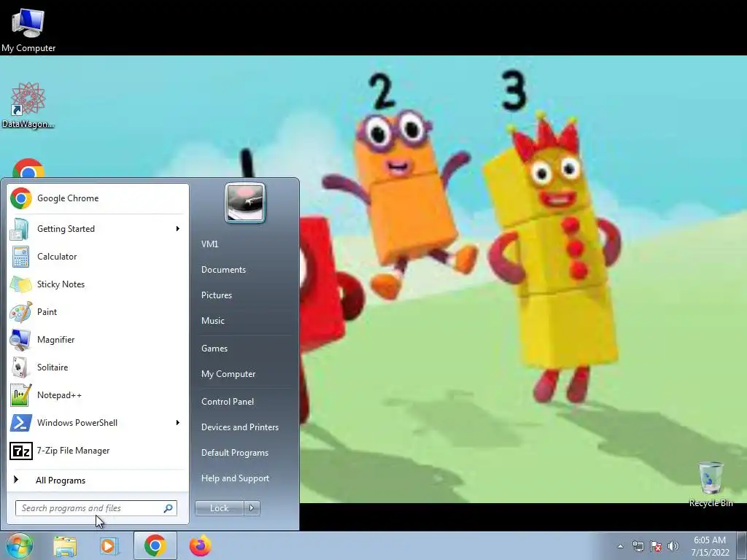Open the Action Center flag icon in the tray

coord(656,546)
